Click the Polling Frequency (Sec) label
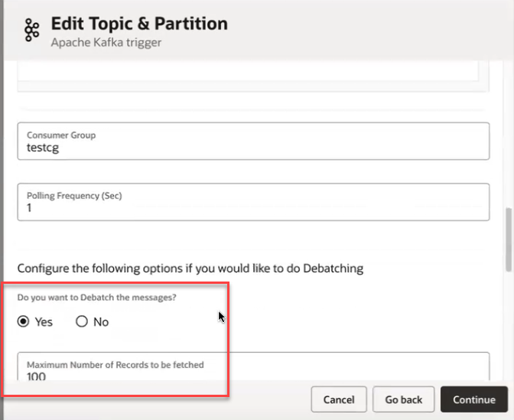 pyautogui.click(x=74, y=196)
